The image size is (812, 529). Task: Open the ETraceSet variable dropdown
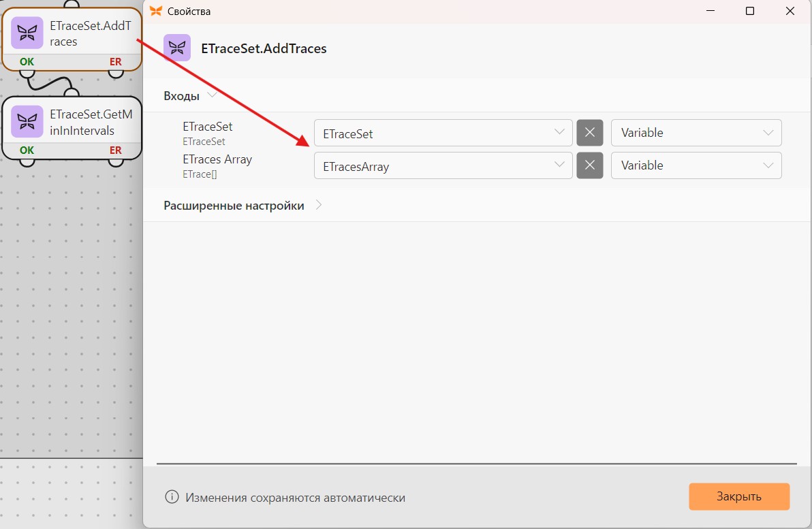443,133
